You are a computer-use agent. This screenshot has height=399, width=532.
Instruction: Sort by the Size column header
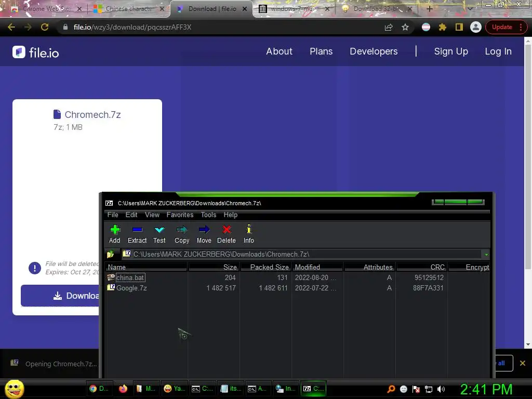coord(214,268)
